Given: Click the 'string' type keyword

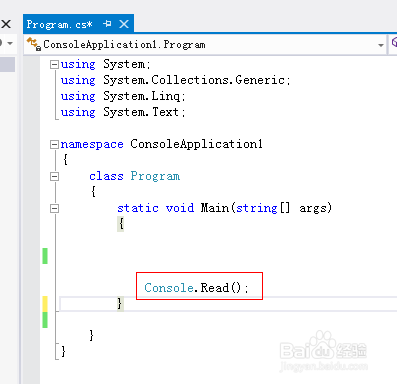Looking at the screenshot, I should 257,208.
